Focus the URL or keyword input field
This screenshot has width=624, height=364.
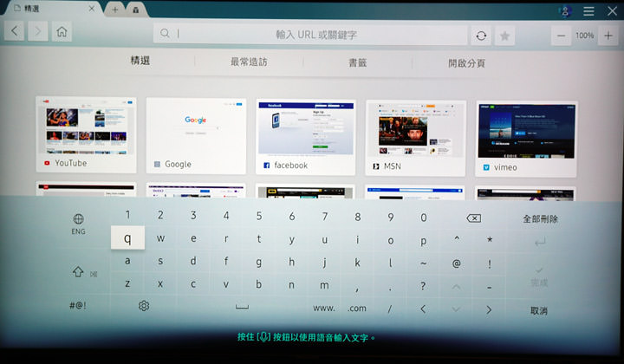tap(310, 35)
